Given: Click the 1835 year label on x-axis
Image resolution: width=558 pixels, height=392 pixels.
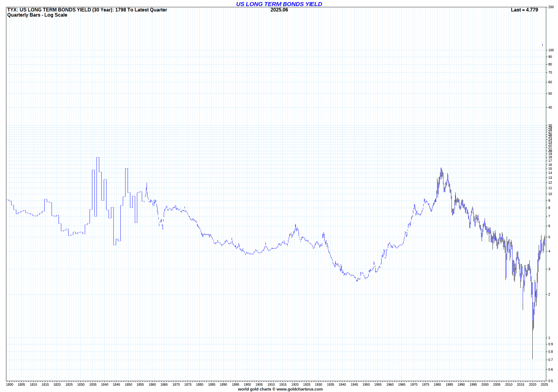Looking at the screenshot, I should point(93,384).
